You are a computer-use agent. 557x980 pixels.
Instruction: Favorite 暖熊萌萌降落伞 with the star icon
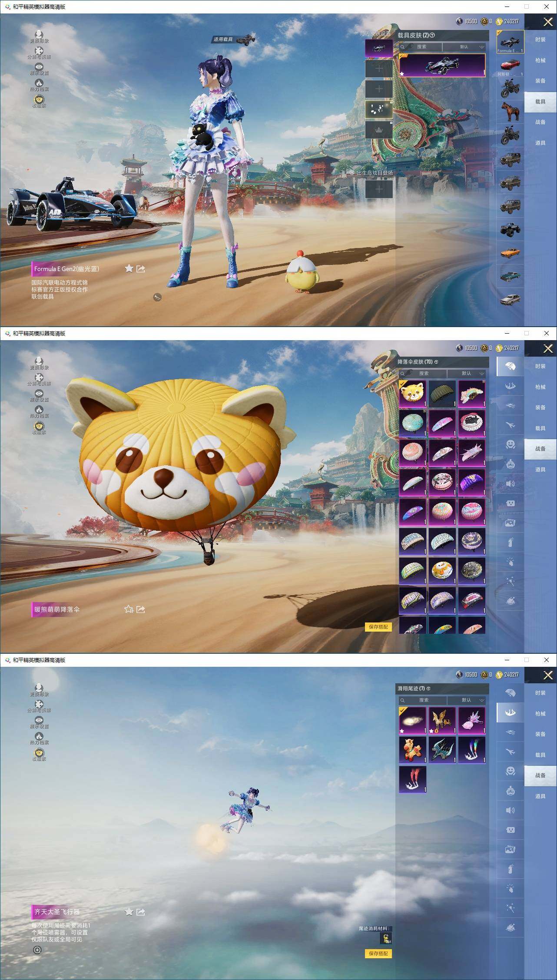[x=129, y=609]
